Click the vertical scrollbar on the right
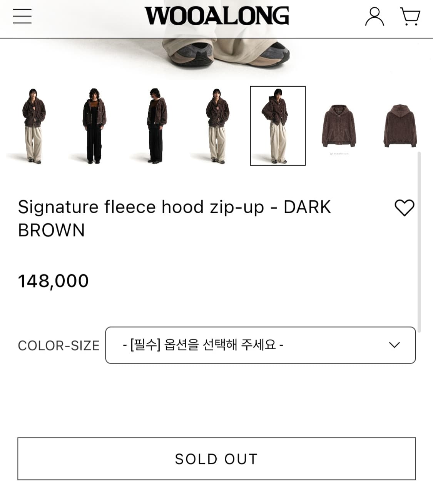Screen dimensions: 433x504 (x=419, y=242)
